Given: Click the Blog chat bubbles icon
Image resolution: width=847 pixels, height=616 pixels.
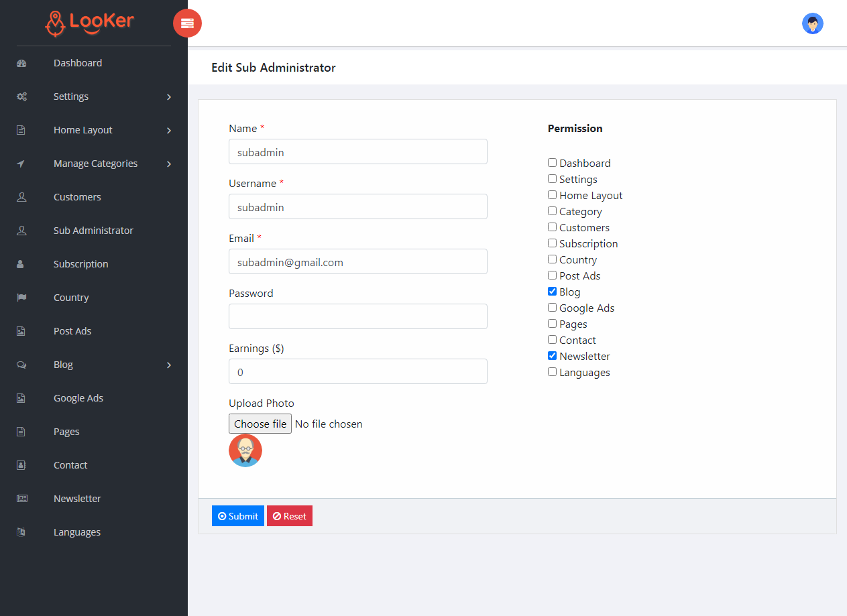Looking at the screenshot, I should (21, 365).
